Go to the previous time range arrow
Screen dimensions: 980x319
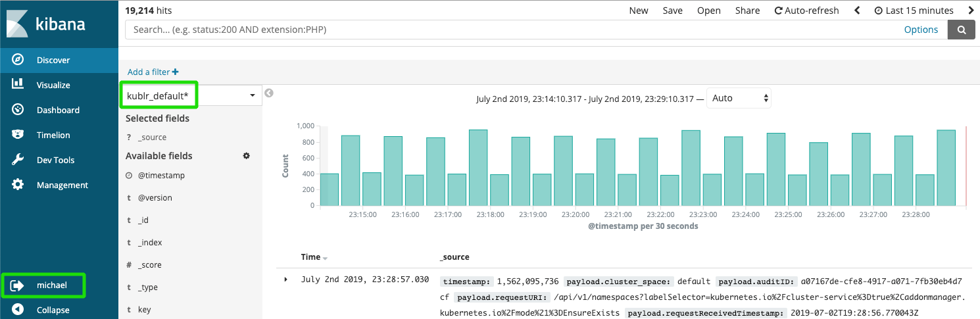pyautogui.click(x=857, y=11)
